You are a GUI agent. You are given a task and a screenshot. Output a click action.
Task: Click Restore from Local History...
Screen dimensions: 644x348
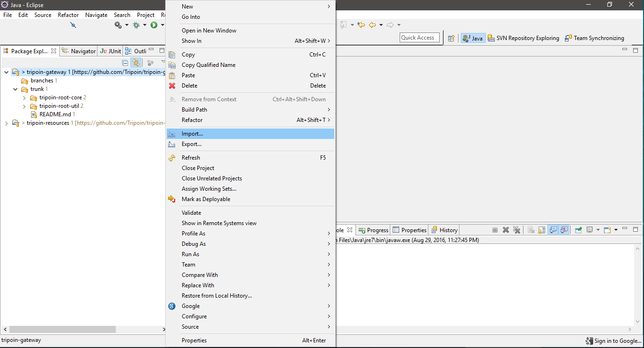click(250, 296)
